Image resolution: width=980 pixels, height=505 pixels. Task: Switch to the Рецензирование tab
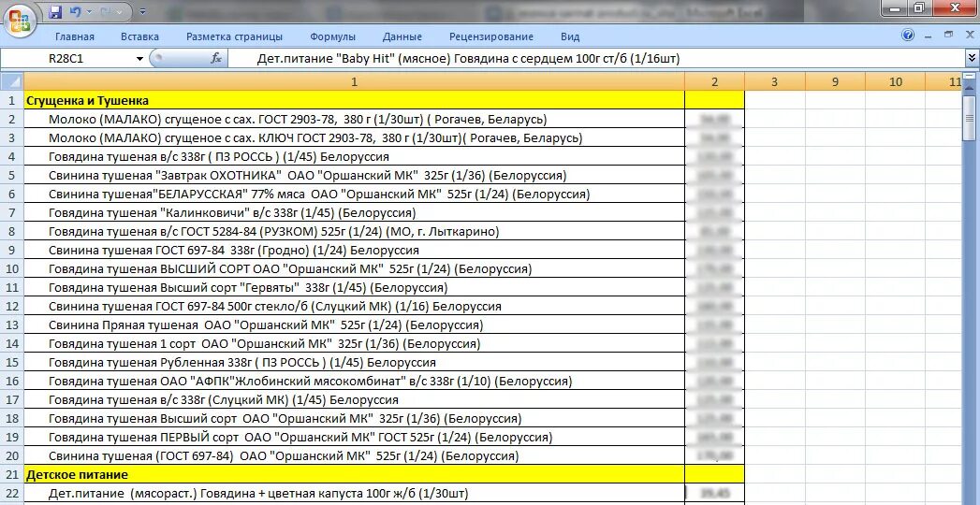[491, 36]
